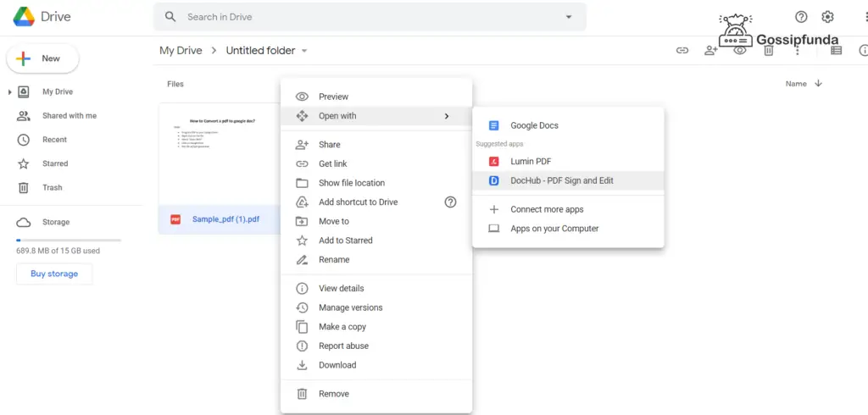Screen dimensions: 868x415
Task: Open with Google Docs
Action: pos(568,125)
